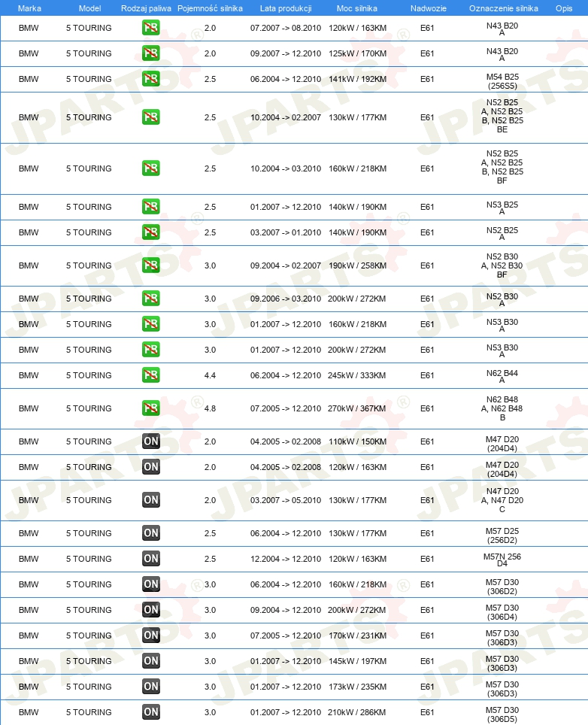Select the green fuel icon in the 4.8 engine row
The height and width of the screenshot is (725, 588).
pyautogui.click(x=150, y=408)
